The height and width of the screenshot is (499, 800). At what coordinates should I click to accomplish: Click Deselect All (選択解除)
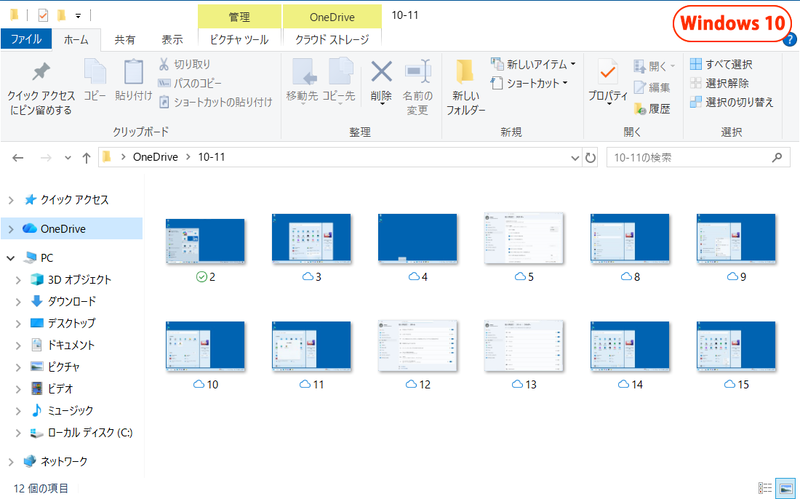719,83
